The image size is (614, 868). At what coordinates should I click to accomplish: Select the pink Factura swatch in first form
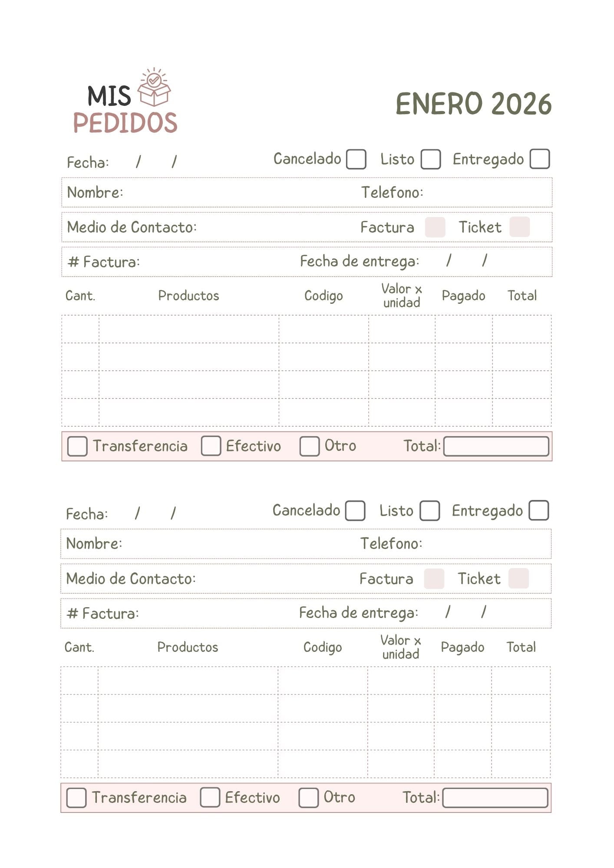435,227
